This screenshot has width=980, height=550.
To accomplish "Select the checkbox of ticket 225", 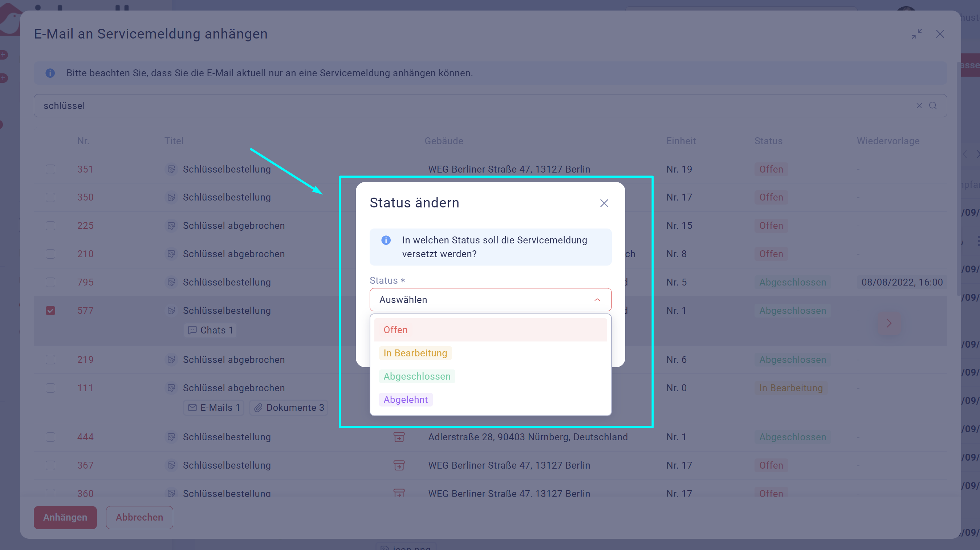I will pyautogui.click(x=50, y=226).
